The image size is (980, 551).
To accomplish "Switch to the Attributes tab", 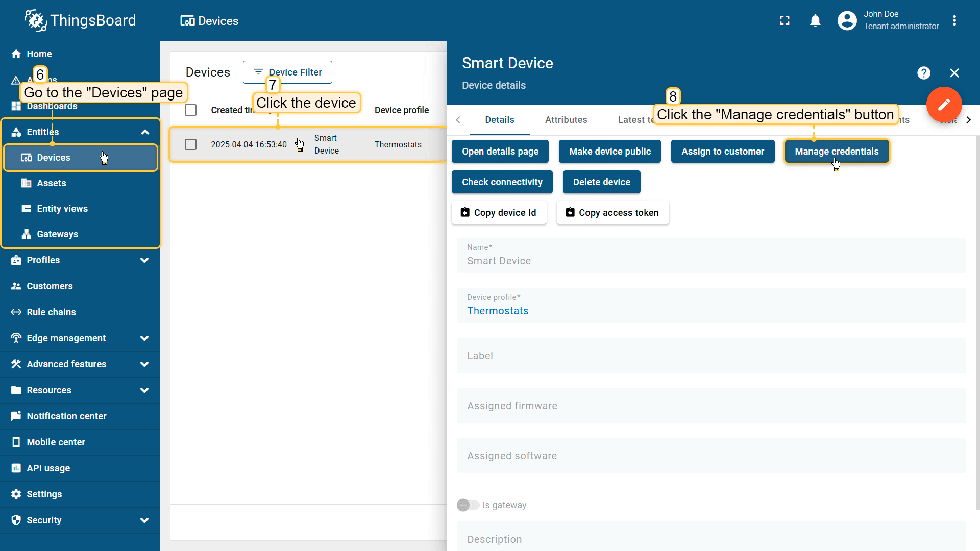I will 566,120.
